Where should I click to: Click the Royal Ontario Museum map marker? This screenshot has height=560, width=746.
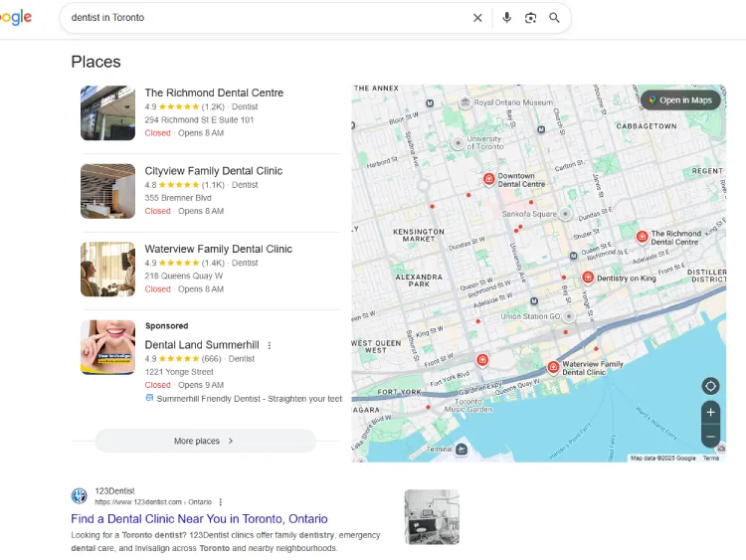pyautogui.click(x=465, y=102)
